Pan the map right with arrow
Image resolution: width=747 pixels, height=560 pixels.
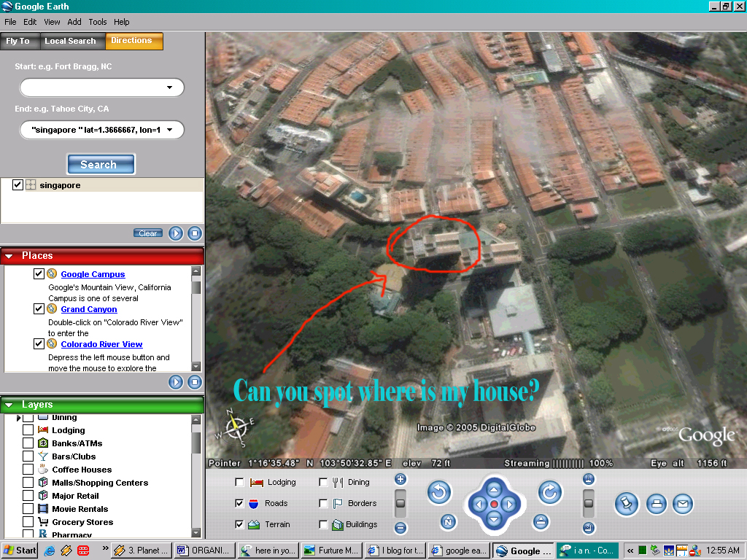coord(509,505)
